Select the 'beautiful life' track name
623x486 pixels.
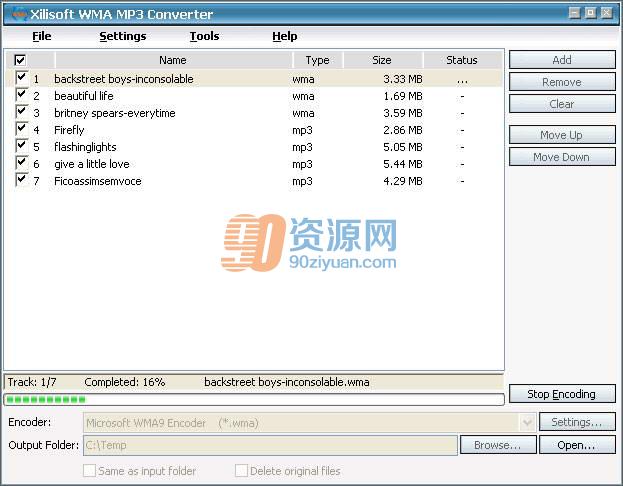pos(84,96)
